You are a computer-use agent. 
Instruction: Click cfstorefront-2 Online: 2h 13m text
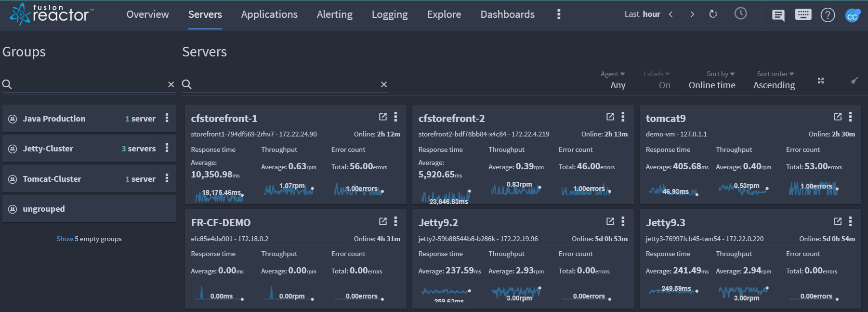[x=605, y=134]
